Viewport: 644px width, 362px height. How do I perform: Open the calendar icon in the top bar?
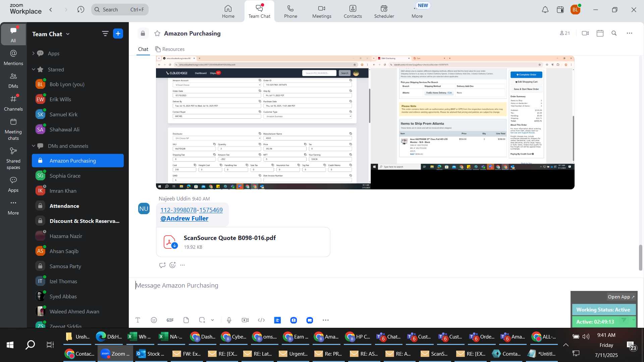560,10
